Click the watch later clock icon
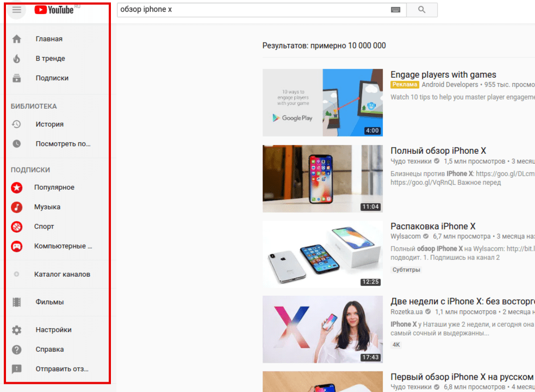Image resolution: width=535 pixels, height=392 pixels. click(16, 144)
